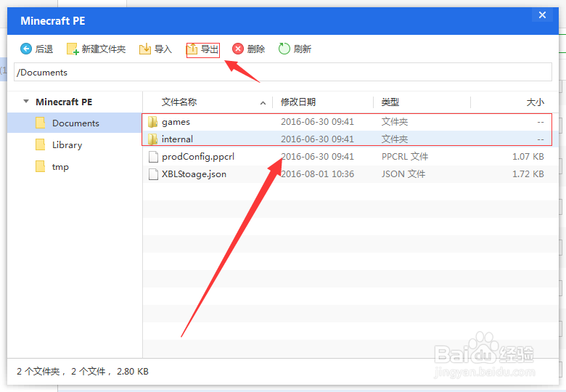Select the Documents folder in tree
The width and height of the screenshot is (566, 392).
(x=75, y=123)
